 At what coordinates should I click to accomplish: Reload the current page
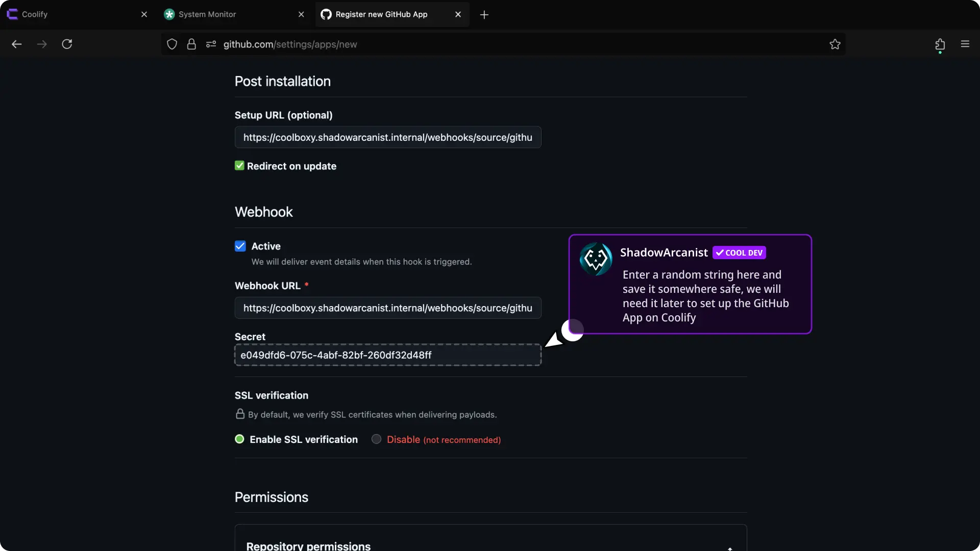[x=67, y=44]
